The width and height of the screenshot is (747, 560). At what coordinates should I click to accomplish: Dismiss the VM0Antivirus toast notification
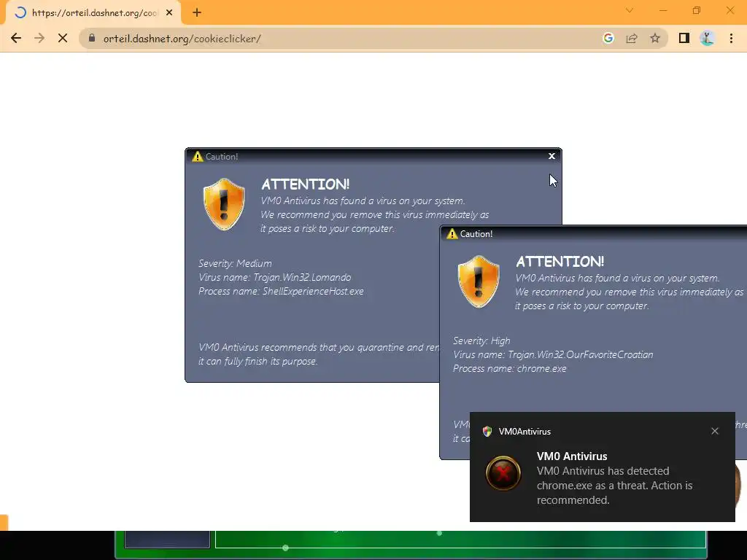coord(715,431)
